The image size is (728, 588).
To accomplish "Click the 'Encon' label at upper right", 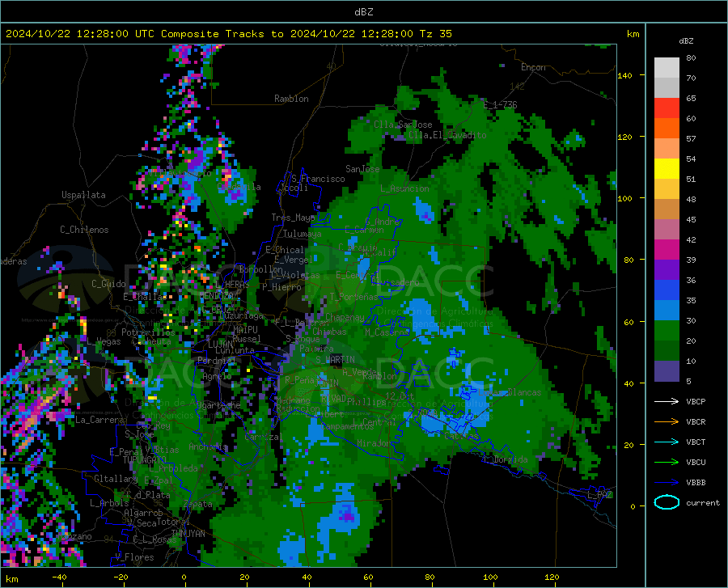I will 533,67.
